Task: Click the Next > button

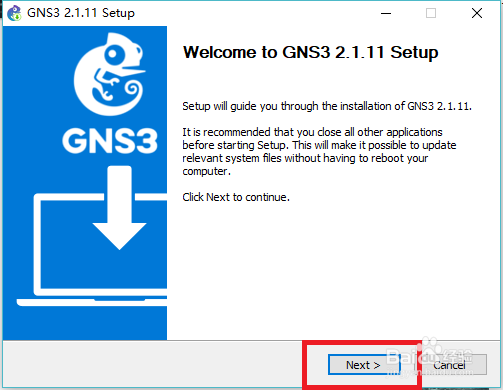Action: (x=364, y=365)
